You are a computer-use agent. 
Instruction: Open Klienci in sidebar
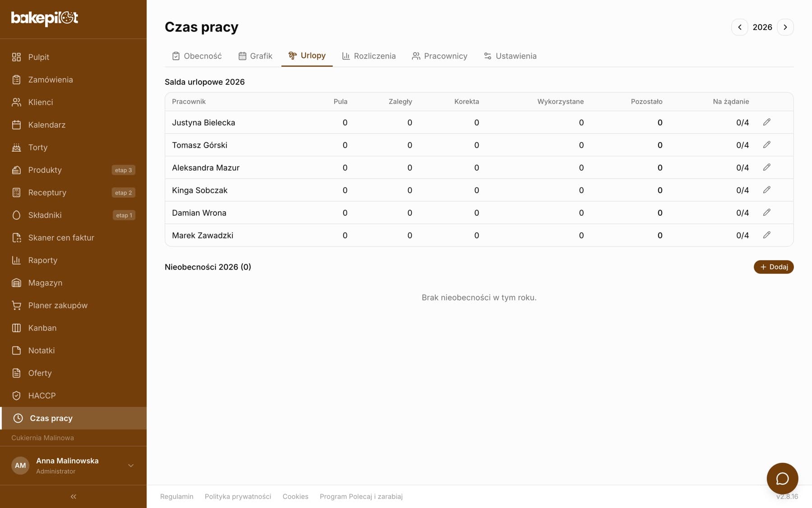(x=73, y=102)
